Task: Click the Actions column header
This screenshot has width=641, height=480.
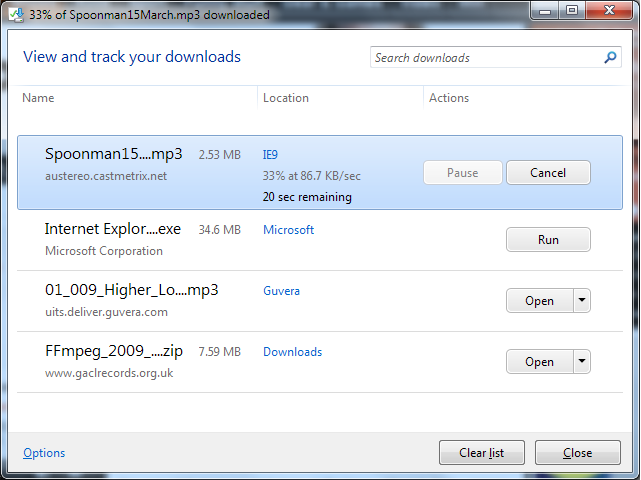Action: coord(449,98)
